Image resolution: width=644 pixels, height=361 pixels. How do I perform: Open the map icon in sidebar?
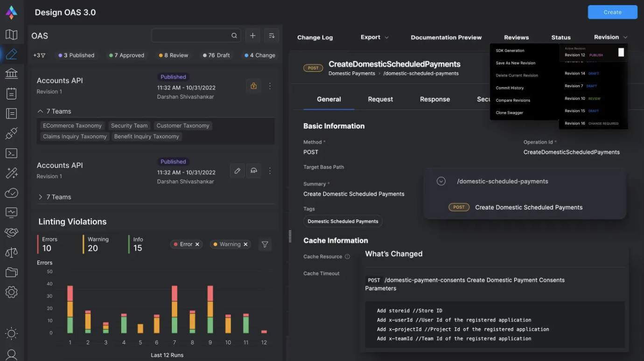coord(12,35)
